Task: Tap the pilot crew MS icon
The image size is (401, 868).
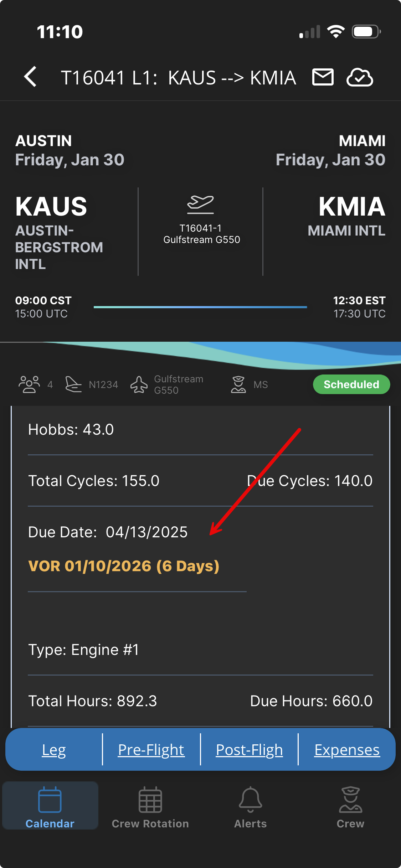Action: pyautogui.click(x=238, y=384)
